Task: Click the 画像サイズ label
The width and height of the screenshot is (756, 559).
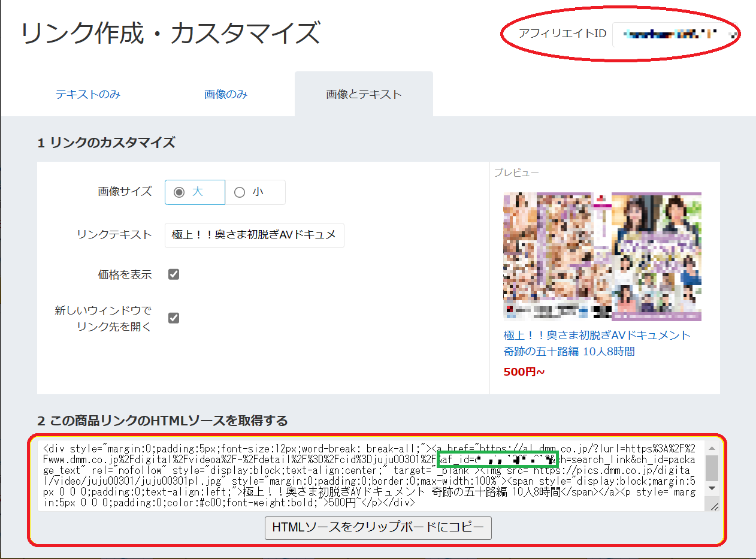Action: pos(125,192)
